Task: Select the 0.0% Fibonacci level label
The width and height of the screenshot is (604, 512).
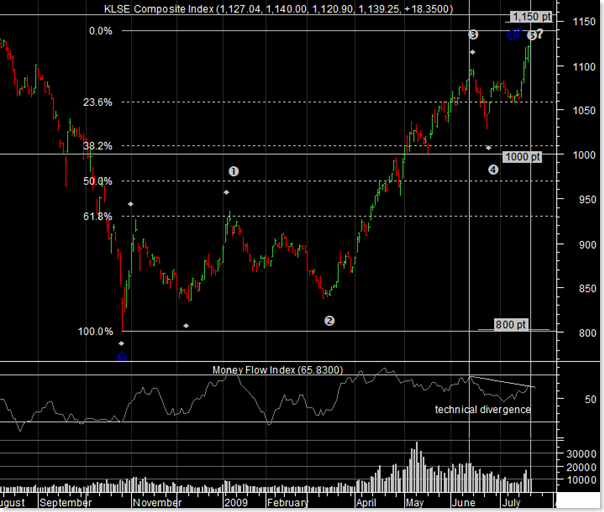Action: pyautogui.click(x=101, y=31)
